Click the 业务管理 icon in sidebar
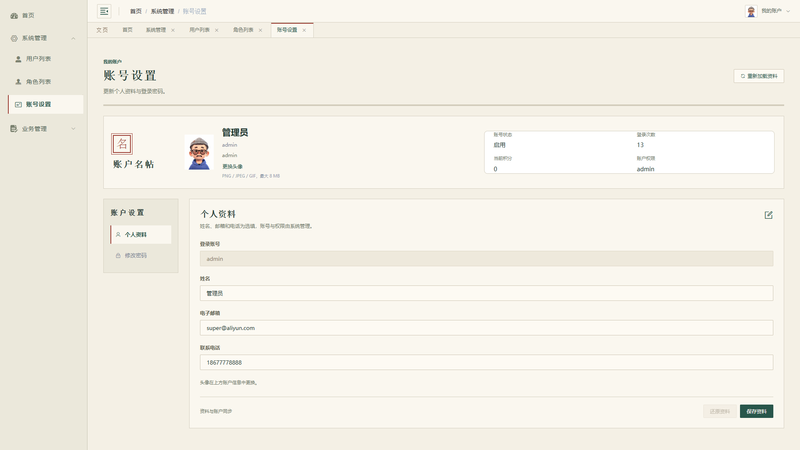This screenshot has height=450, width=800. [14, 129]
